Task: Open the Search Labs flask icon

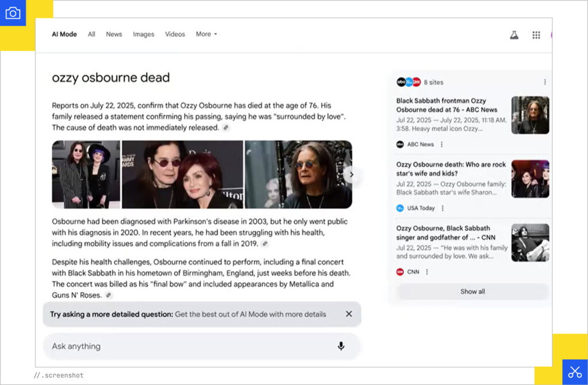Action: (514, 34)
